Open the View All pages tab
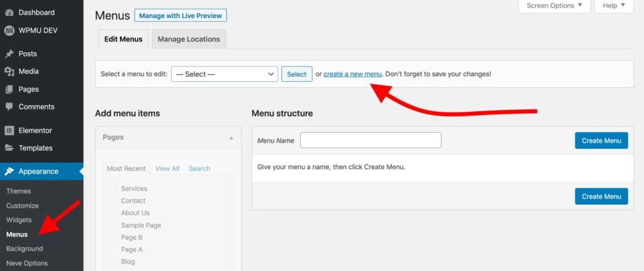The width and height of the screenshot is (644, 271). pos(167,169)
